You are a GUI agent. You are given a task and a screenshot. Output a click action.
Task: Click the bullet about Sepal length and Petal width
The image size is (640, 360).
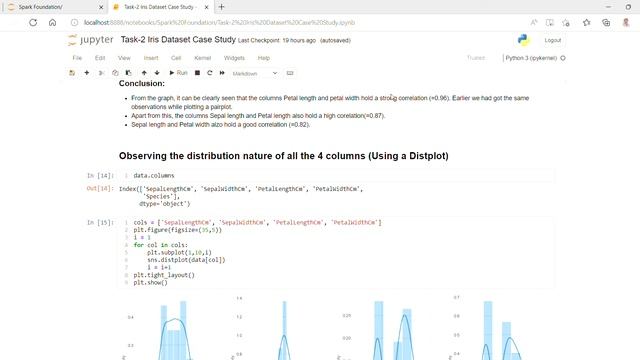coord(220,124)
